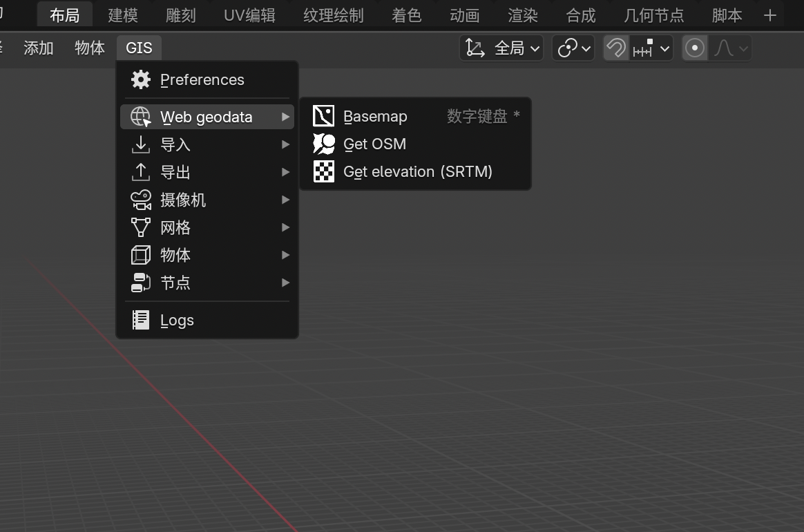Switch to the 几何节点 workspace tab

click(x=653, y=15)
